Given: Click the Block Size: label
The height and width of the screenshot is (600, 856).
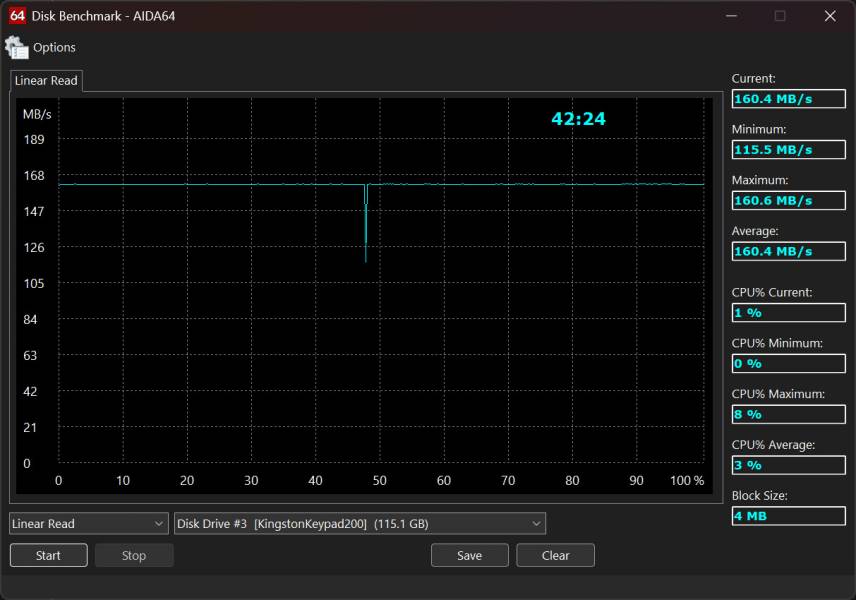Looking at the screenshot, I should (x=759, y=496).
